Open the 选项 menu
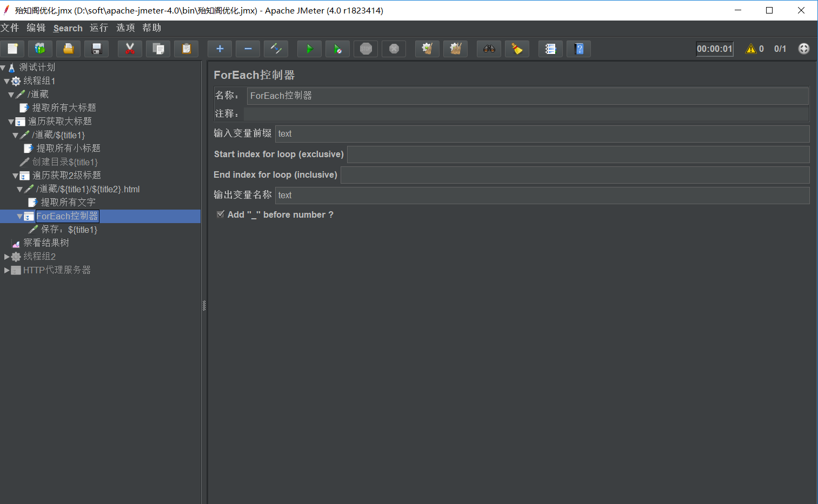The image size is (818, 504). click(x=125, y=28)
